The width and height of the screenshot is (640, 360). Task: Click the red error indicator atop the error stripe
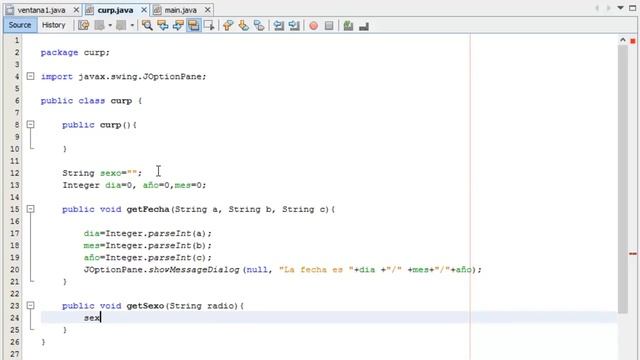click(633, 41)
